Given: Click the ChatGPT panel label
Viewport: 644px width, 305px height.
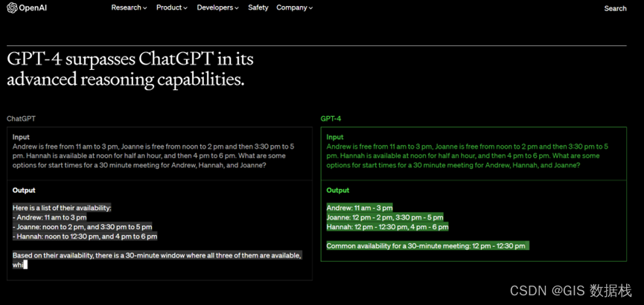Looking at the screenshot, I should coord(21,118).
